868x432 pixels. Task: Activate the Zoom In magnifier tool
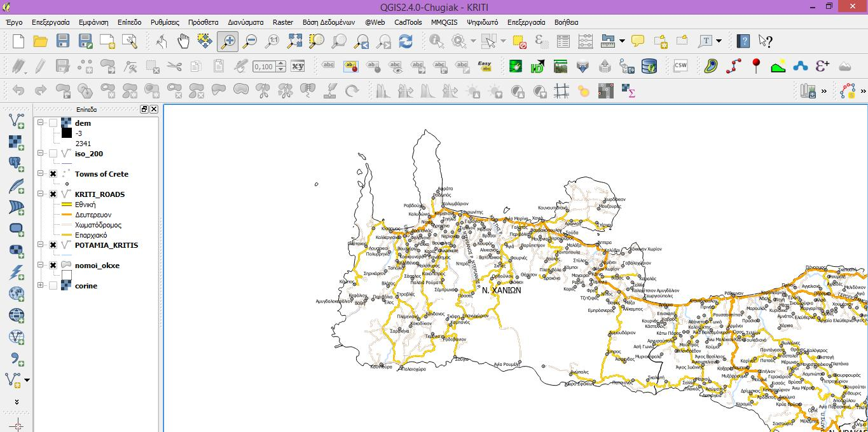point(228,41)
